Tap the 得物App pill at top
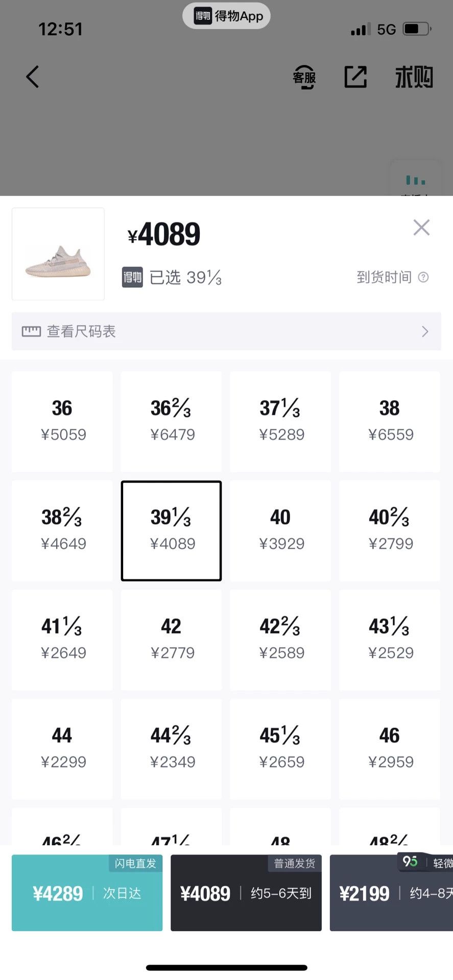 [226, 16]
